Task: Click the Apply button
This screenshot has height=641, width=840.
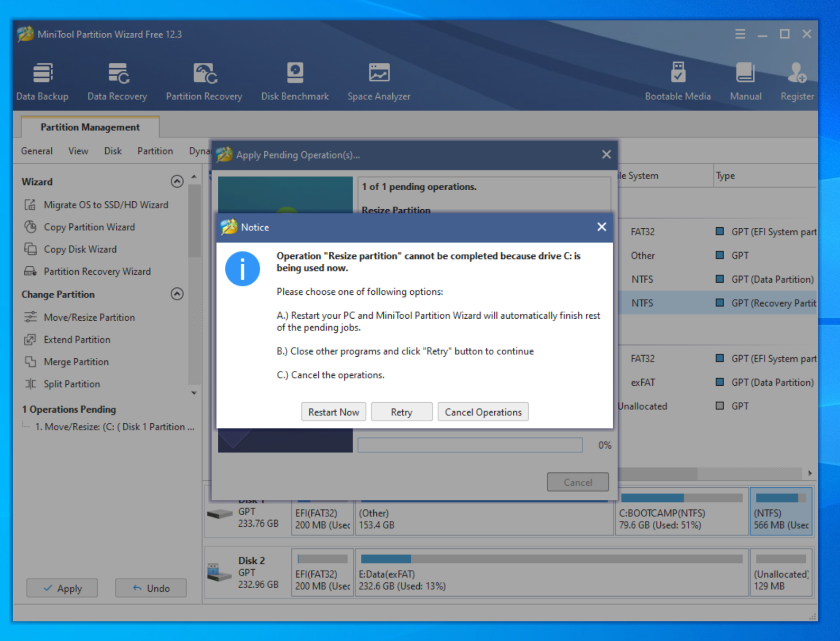Action: pos(62,588)
